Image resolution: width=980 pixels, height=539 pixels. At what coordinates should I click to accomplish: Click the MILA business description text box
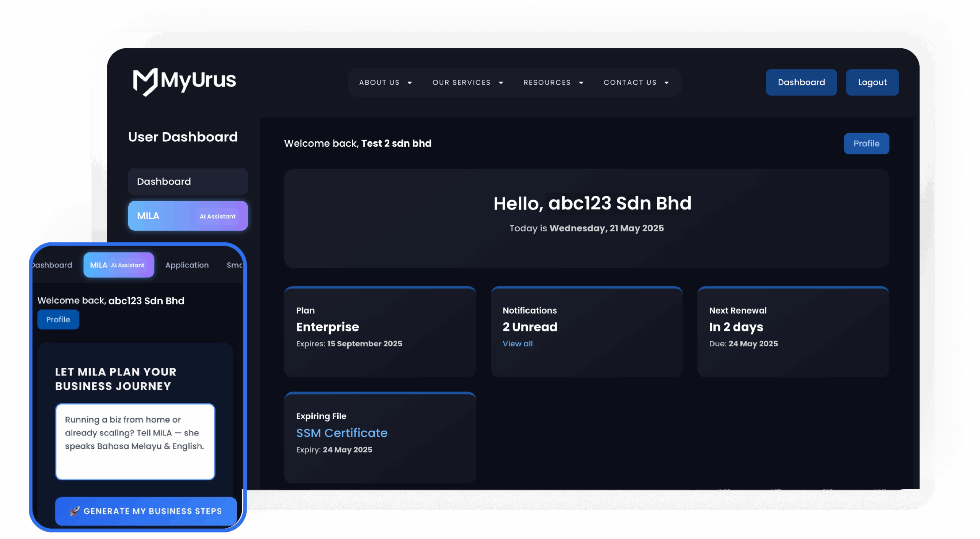coord(135,441)
